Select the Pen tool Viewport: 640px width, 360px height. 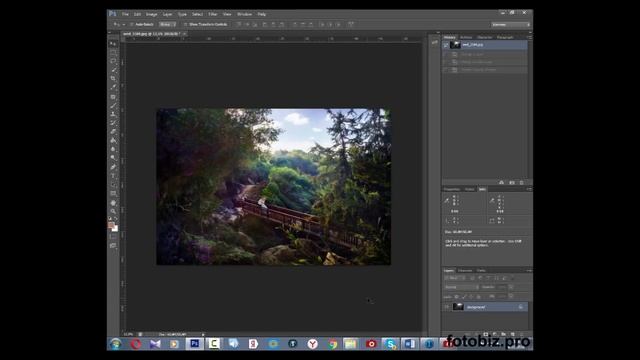click(x=113, y=167)
